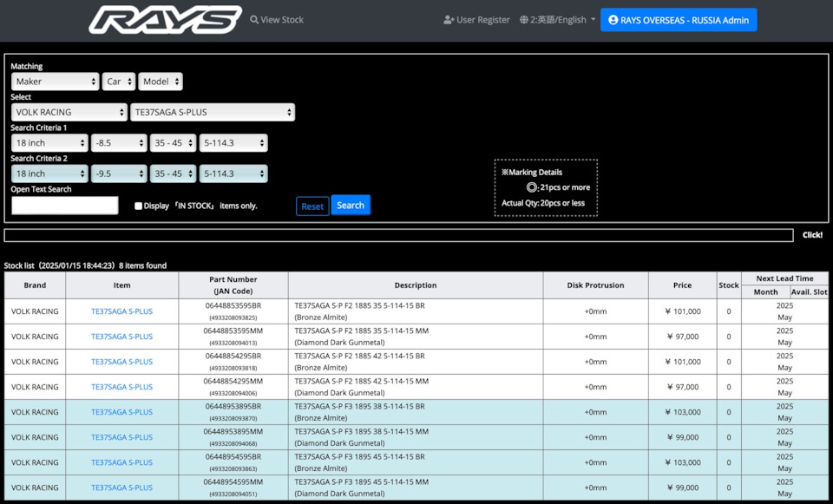Open TE37SAGA S-PLUS link for 06448854295BR
Image resolution: width=833 pixels, height=504 pixels.
[x=121, y=362]
